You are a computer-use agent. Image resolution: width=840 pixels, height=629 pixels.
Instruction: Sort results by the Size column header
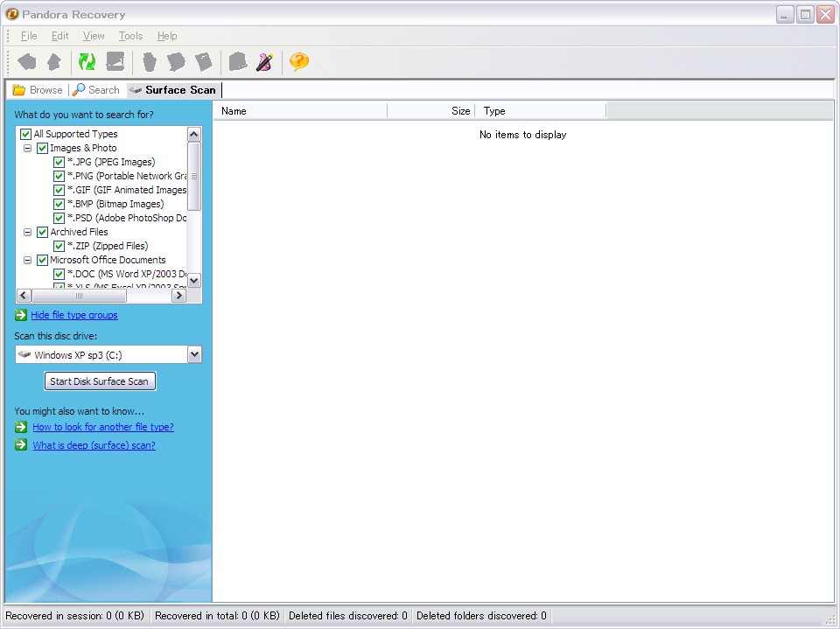pos(430,111)
